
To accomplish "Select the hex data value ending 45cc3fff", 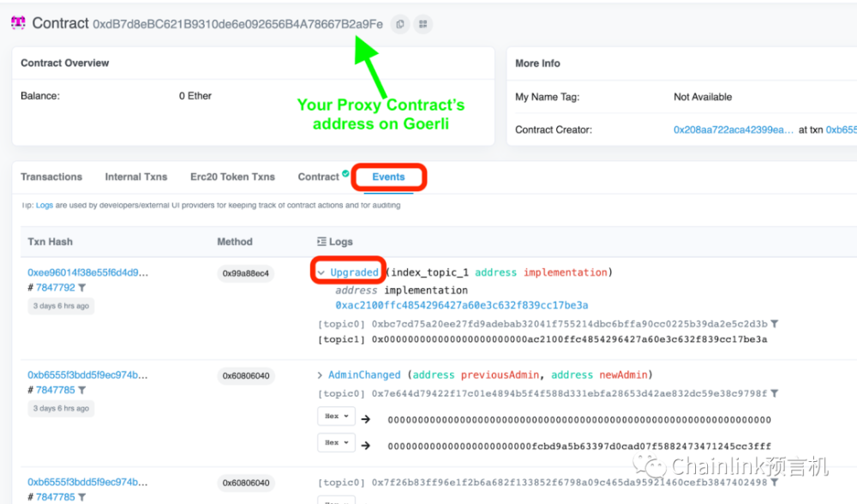I will 579,446.
